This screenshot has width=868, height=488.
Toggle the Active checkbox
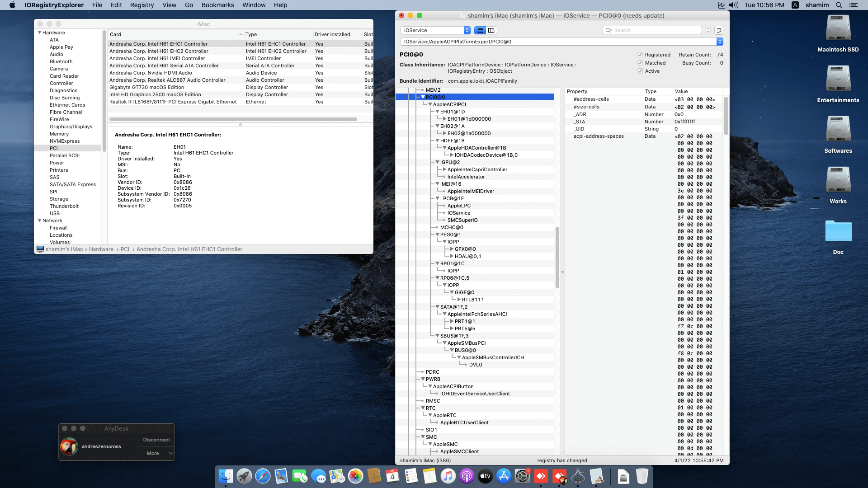coord(640,71)
